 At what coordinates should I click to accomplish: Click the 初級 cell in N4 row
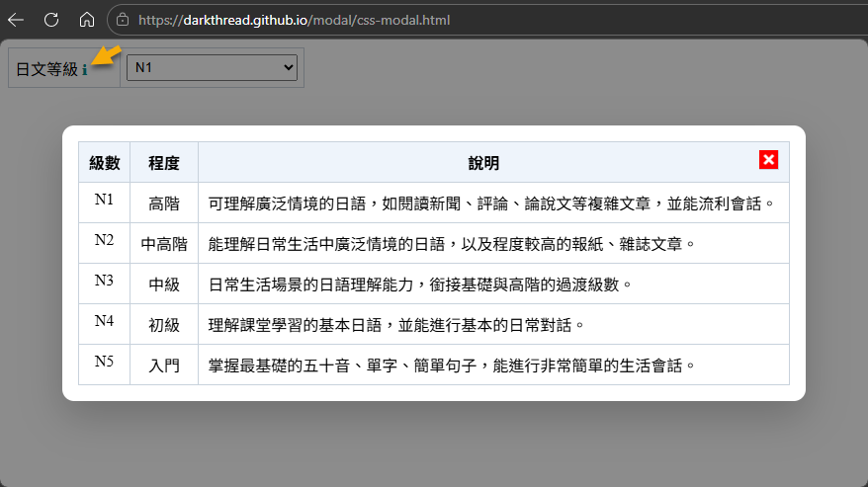pyautogui.click(x=164, y=325)
